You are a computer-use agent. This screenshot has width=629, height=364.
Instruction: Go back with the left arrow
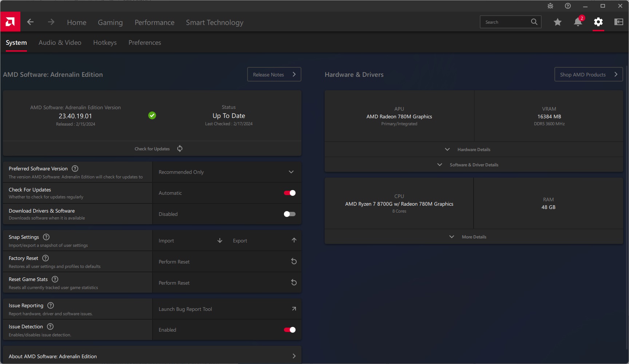tap(30, 22)
